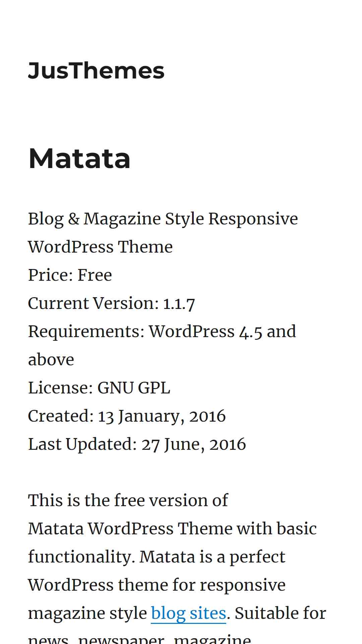Click the "functionality. Matata is a perfect" line
Image resolution: width=362 pixels, height=644 pixels.
(x=157, y=557)
